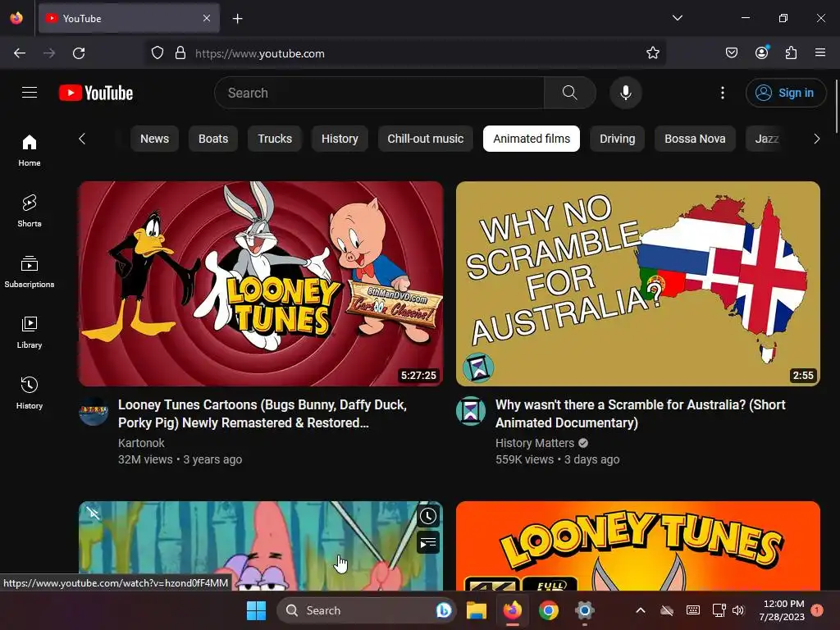Select the Bossa Nova chip
The height and width of the screenshot is (630, 840).
point(695,139)
